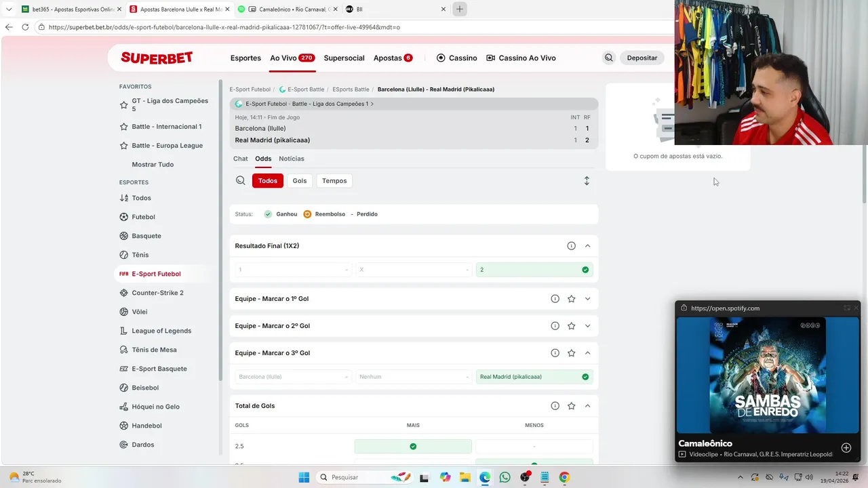The height and width of the screenshot is (488, 868).
Task: Expand the Equipe - Marcar o 2º Gol section
Action: (x=587, y=326)
